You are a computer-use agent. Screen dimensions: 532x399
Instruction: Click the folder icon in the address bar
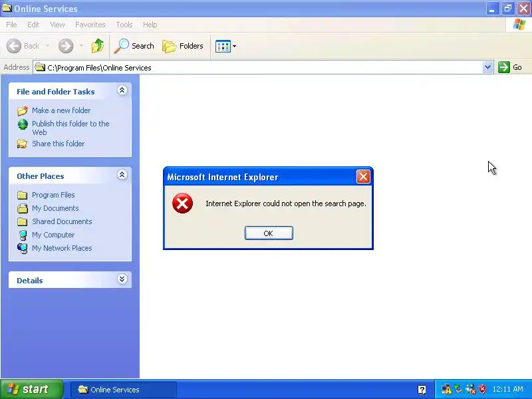pyautogui.click(x=40, y=67)
